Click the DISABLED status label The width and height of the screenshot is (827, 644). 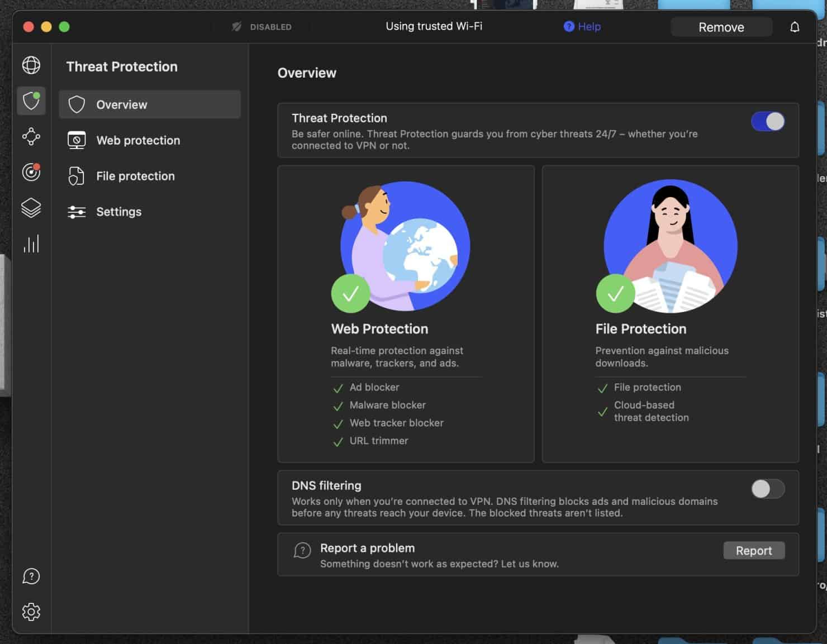click(x=270, y=27)
